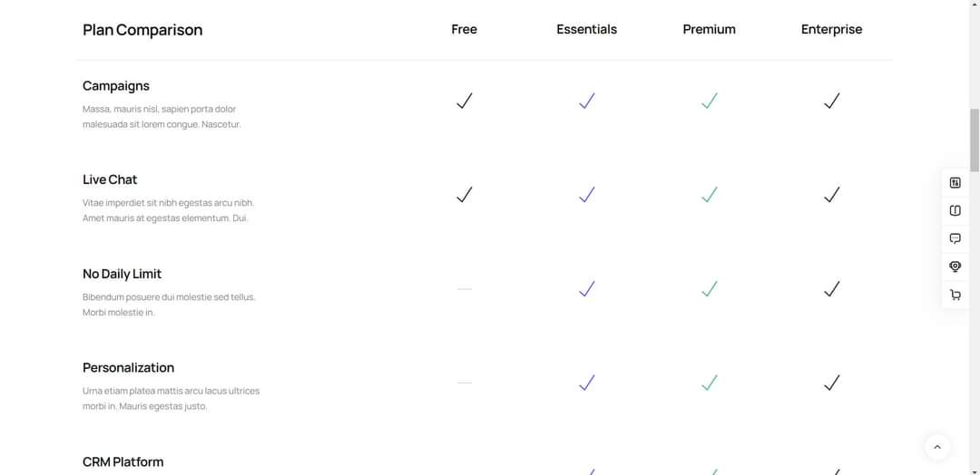Viewport: 980px width, 475px height.
Task: Select the Essentials plan column header
Action: (x=587, y=29)
